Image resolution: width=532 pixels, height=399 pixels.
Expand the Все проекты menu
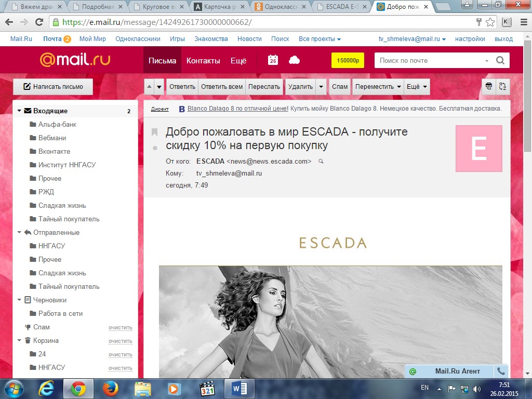pos(320,39)
